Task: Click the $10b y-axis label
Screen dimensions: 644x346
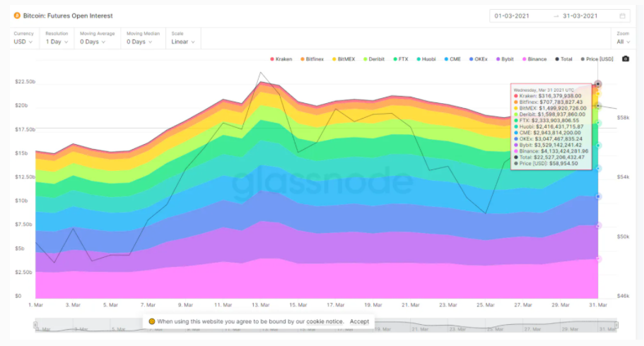Action: coord(21,201)
